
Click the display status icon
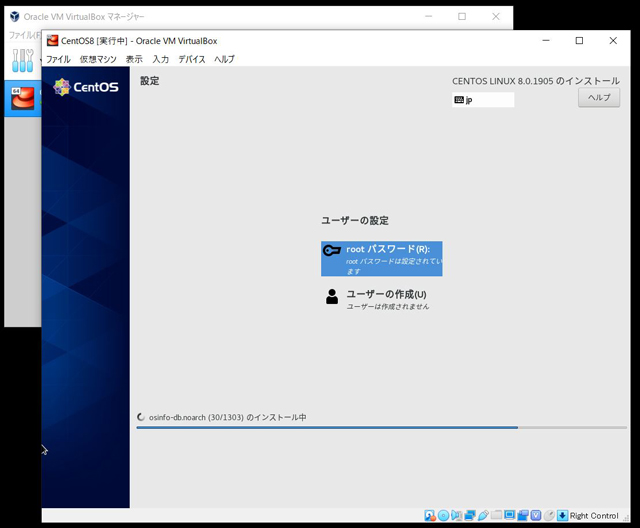pyautogui.click(x=509, y=515)
